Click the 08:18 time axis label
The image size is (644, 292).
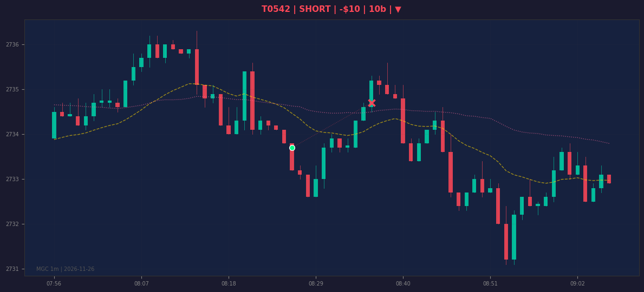pyautogui.click(x=229, y=283)
